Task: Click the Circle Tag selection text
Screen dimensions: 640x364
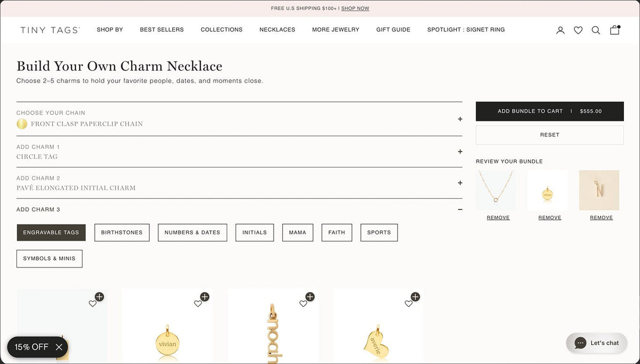Action: click(x=37, y=157)
